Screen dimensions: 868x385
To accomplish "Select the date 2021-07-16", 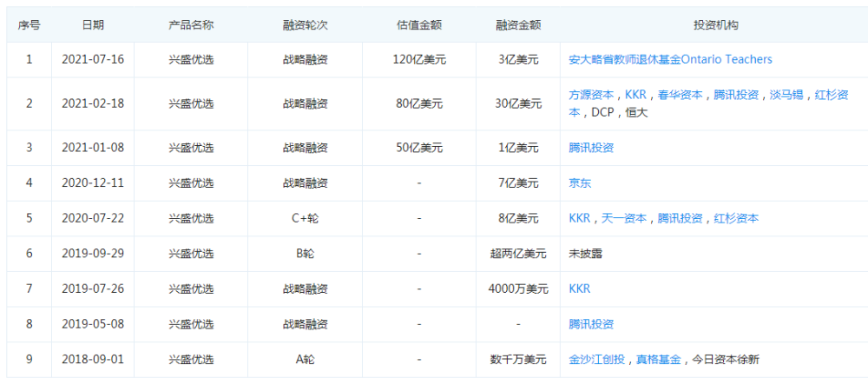I will point(93,59).
